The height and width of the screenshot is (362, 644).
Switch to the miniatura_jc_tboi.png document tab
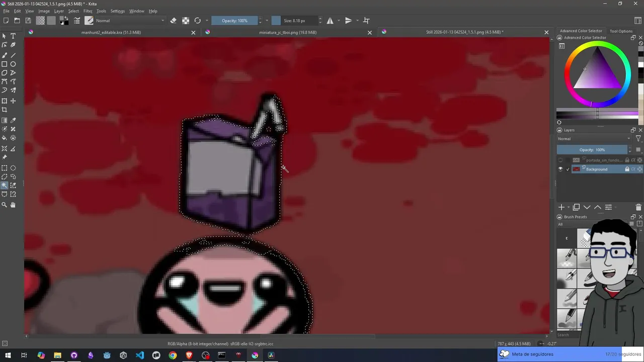(x=288, y=32)
